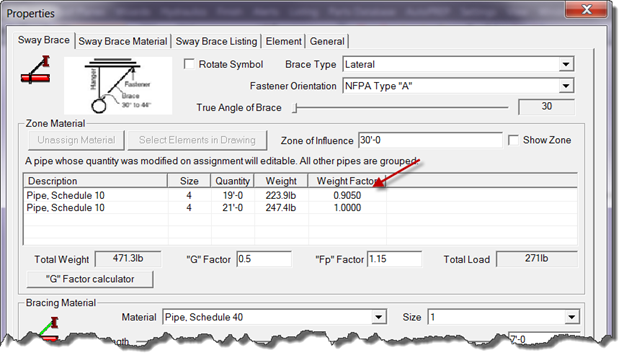Click the Size column header
Image resolution: width=624 pixels, height=363 pixels.
pos(189,181)
